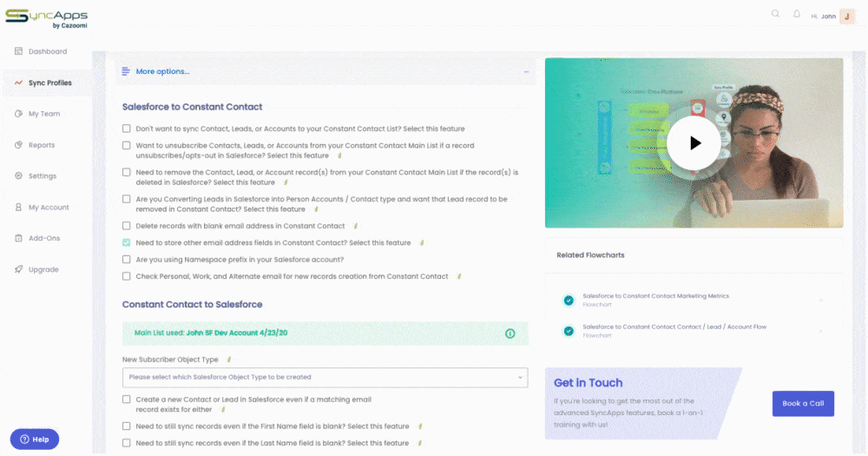Viewport: 868px width, 456px height.
Task: Click the Sync Profiles chart icon
Action: [x=18, y=83]
